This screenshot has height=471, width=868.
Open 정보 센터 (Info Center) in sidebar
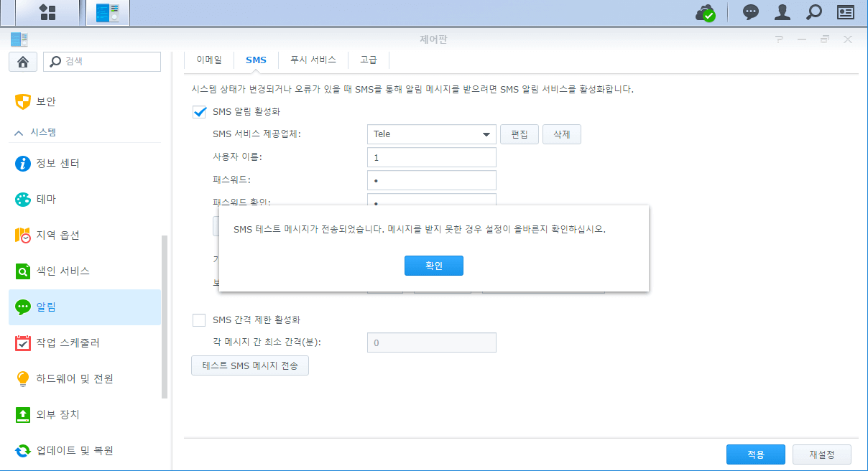click(x=57, y=164)
